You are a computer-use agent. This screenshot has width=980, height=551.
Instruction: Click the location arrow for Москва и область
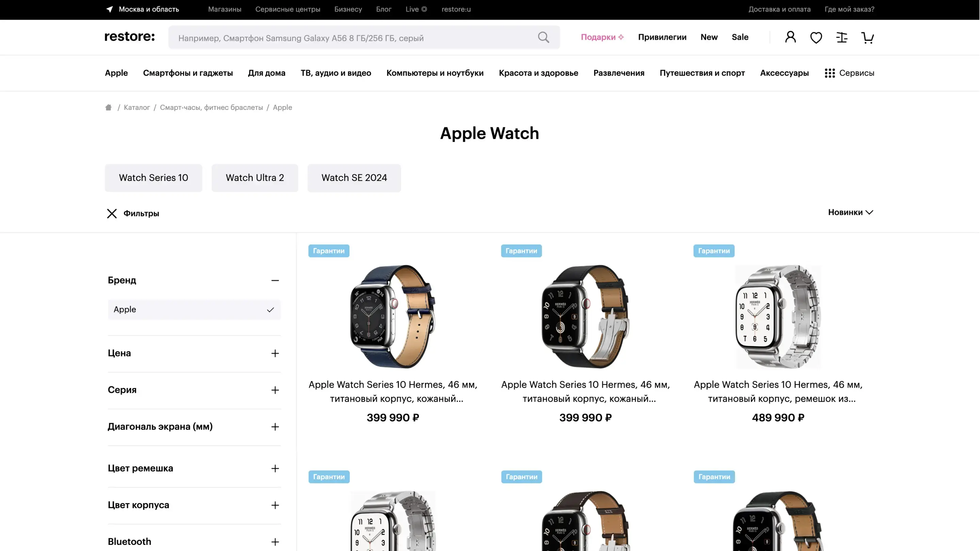click(110, 9)
